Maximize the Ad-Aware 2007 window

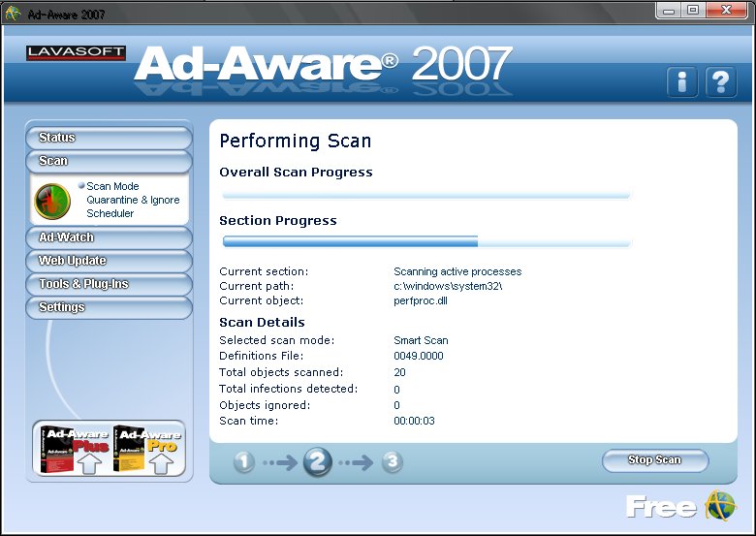click(x=693, y=10)
